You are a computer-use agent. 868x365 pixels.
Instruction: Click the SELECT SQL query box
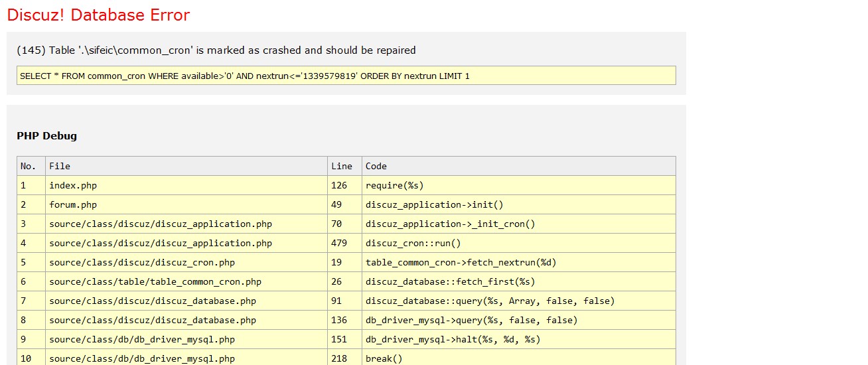point(346,76)
